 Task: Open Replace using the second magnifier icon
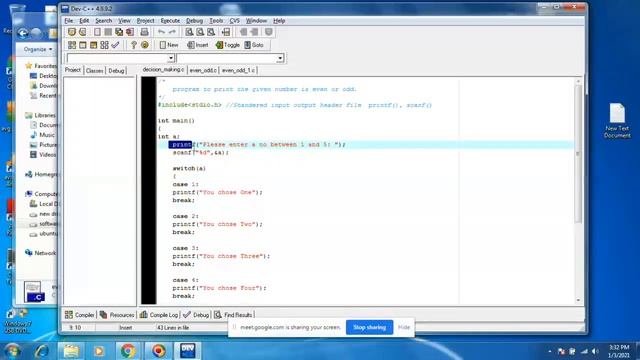pyautogui.click(x=200, y=32)
